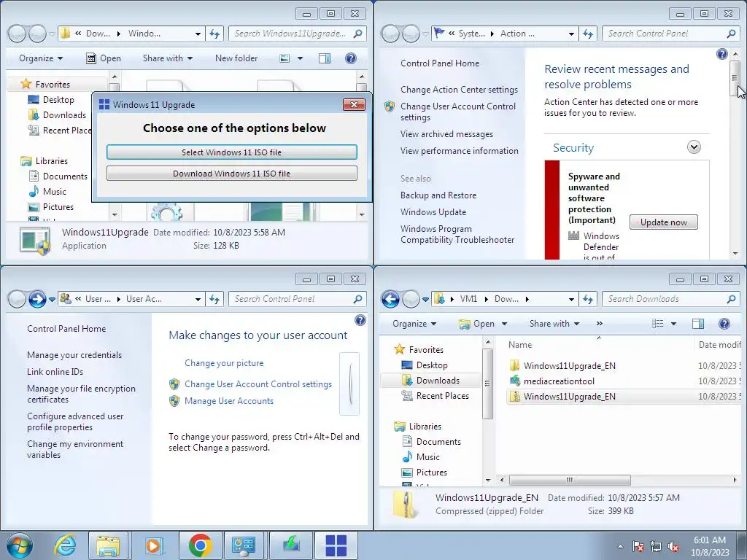Close the Windows 11 Upgrade dialog
747x560 pixels.
[x=354, y=105]
